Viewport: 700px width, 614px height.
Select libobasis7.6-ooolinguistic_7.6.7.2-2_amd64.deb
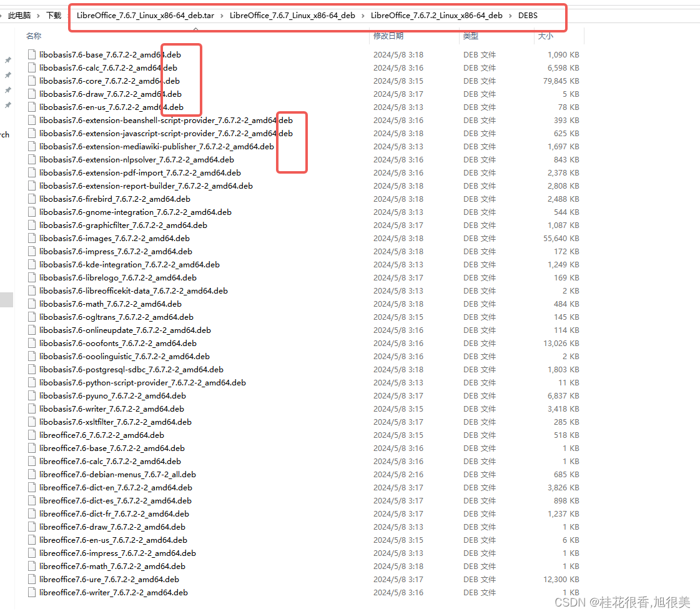pyautogui.click(x=124, y=356)
